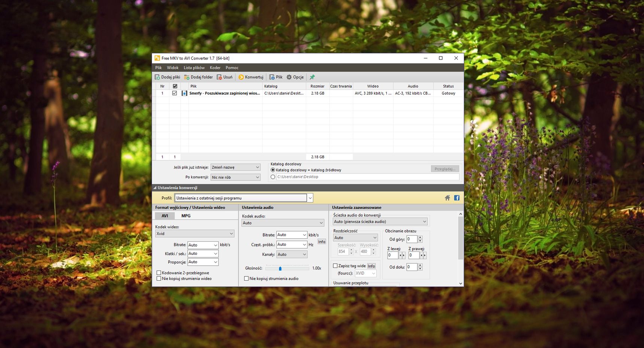This screenshot has width=644, height=348.
Task: Enable Nie kopiuj strumienia wideo checkbox
Action: 159,278
